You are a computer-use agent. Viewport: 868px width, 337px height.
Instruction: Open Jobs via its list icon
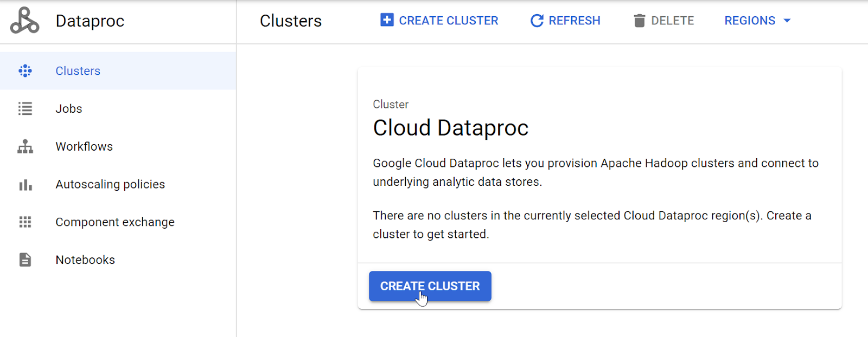coord(25,109)
